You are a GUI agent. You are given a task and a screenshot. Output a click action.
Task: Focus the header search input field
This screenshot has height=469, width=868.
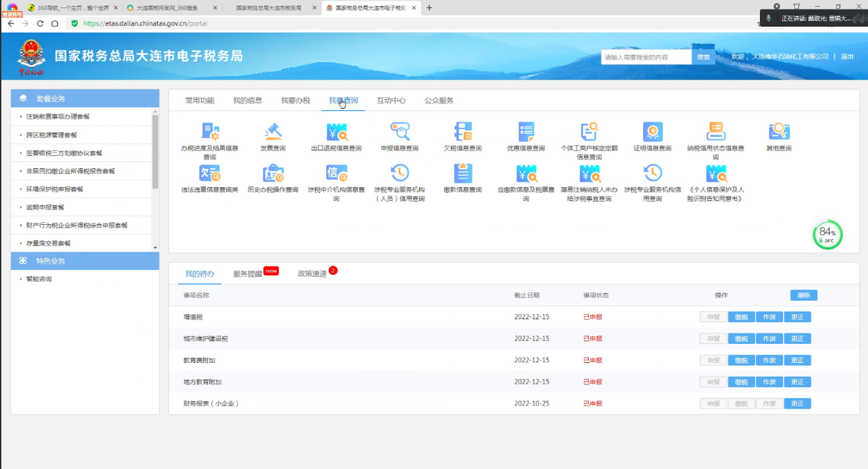coord(646,57)
